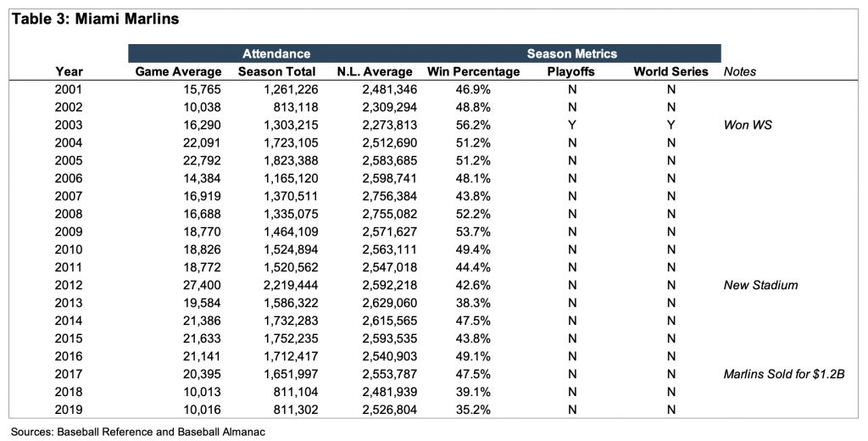Click the Table 3: Miami Marlins title
Image resolution: width=868 pixels, height=441 pixels.
coord(95,19)
